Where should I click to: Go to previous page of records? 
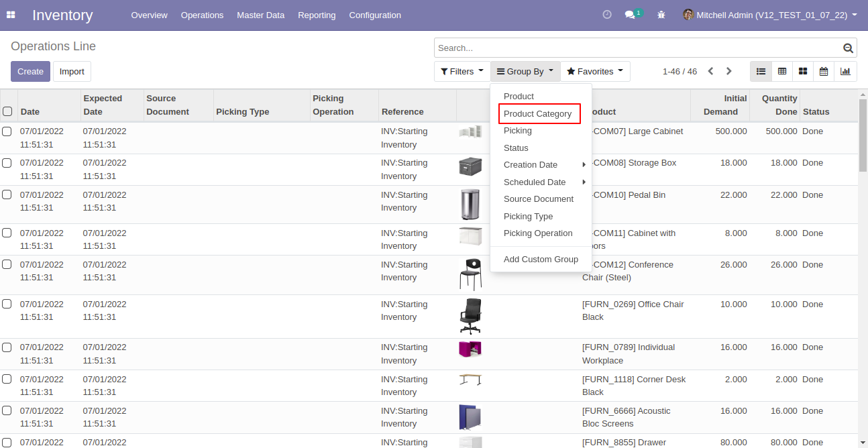[x=711, y=71]
